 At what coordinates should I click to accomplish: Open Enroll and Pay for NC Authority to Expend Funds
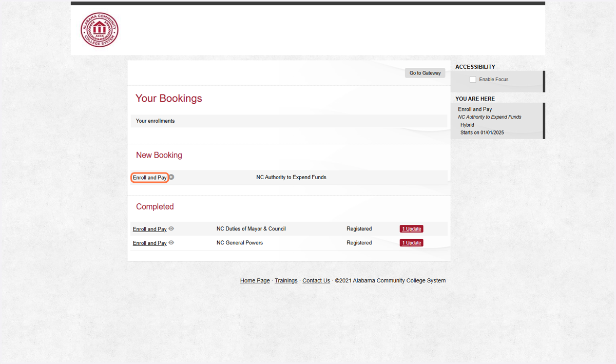point(150,178)
